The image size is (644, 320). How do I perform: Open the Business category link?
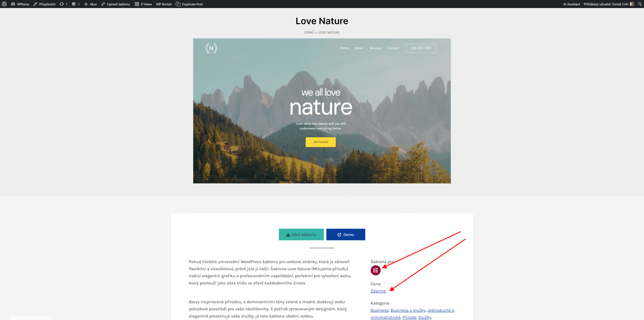[380, 310]
